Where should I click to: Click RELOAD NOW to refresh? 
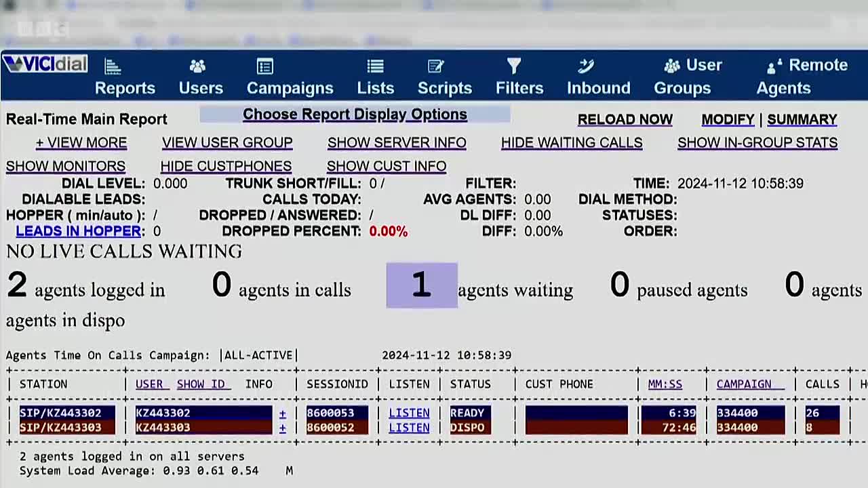(x=625, y=119)
